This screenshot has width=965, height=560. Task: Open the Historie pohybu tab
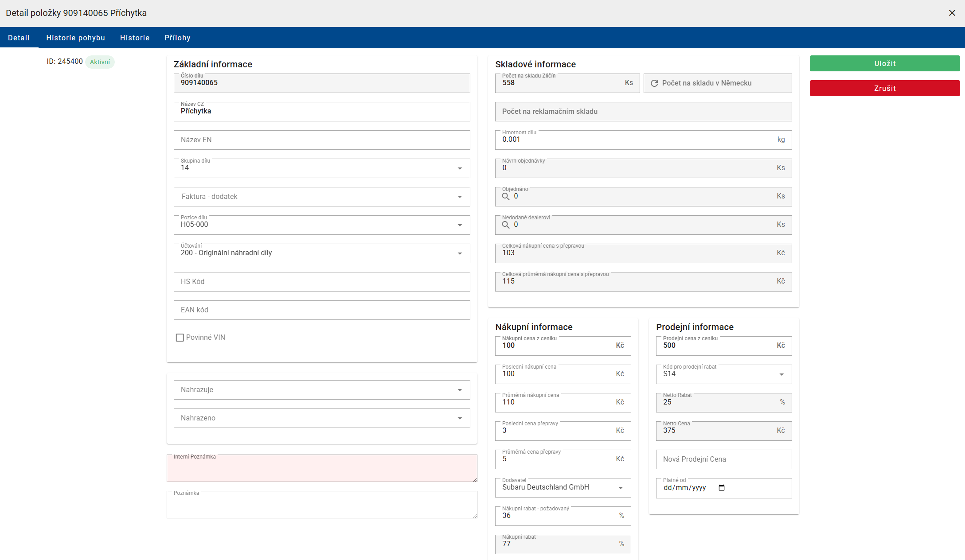point(76,38)
